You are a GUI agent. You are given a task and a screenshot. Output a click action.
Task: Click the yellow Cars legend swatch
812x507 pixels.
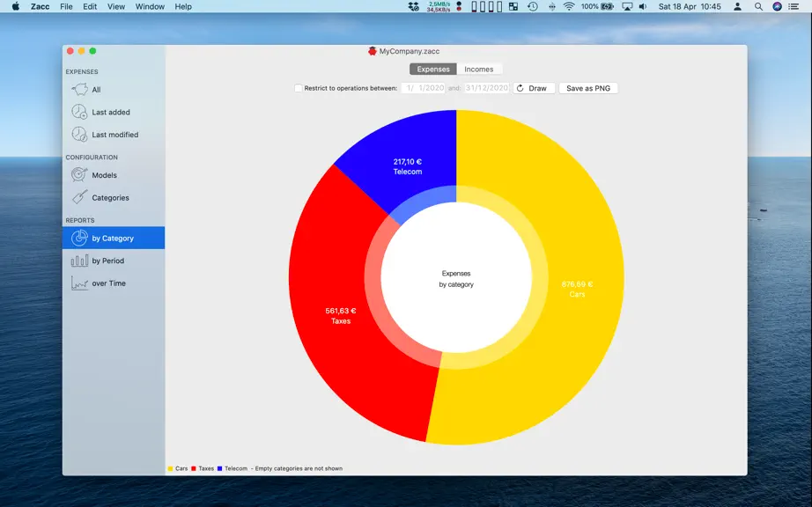pos(170,469)
